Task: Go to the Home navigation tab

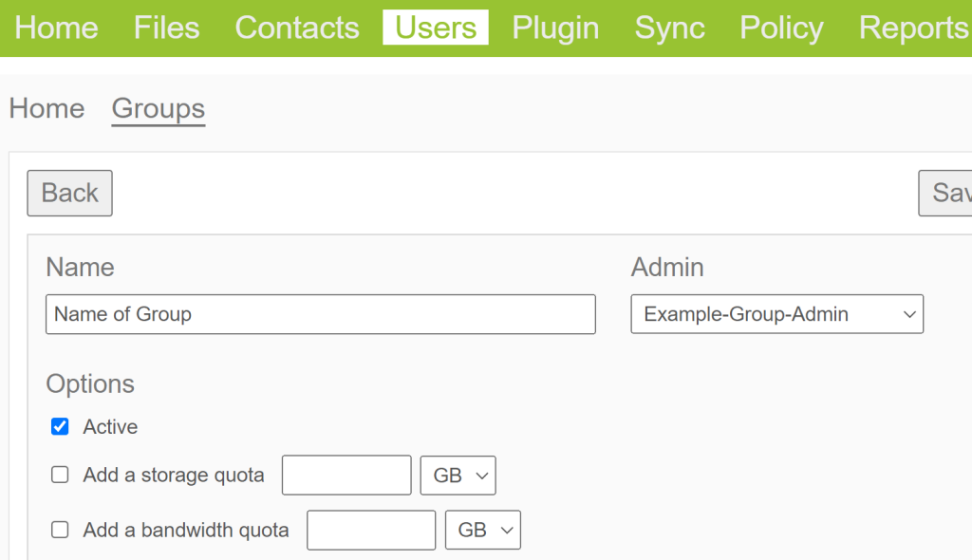Action: coord(56,28)
